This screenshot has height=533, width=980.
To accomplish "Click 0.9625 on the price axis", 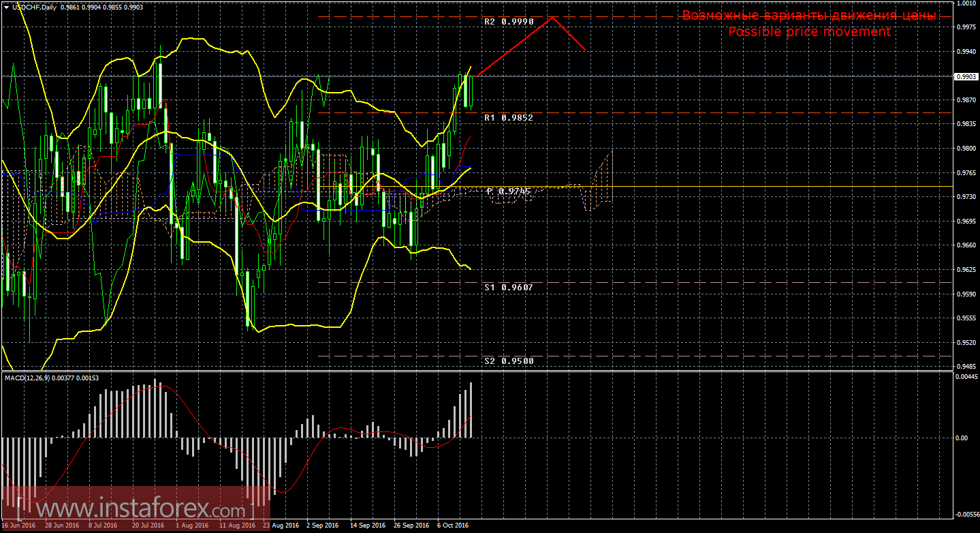I will [966, 270].
